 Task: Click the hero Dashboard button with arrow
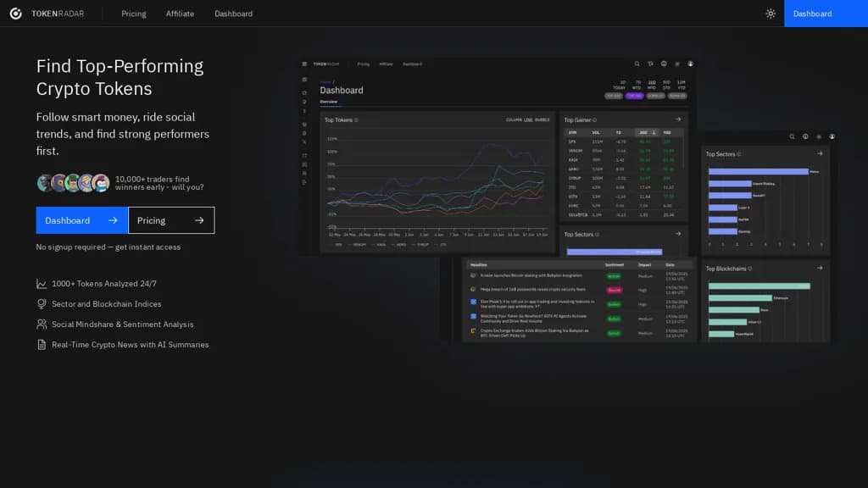(81, 220)
